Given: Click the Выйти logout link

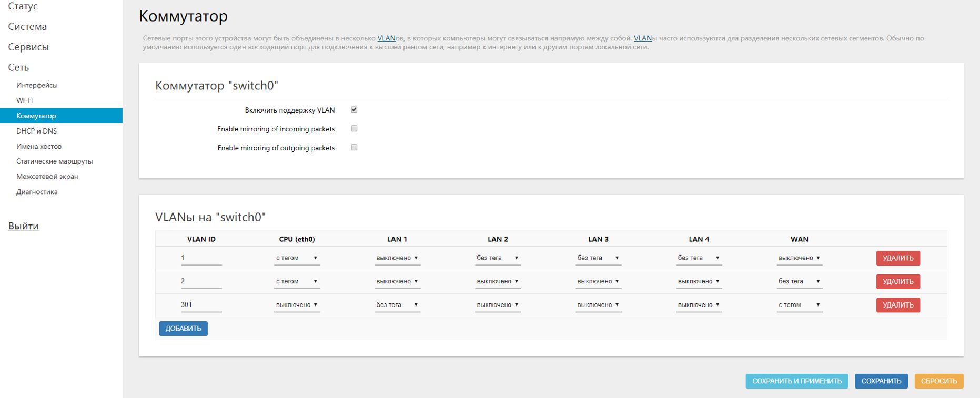Looking at the screenshot, I should 23,226.
